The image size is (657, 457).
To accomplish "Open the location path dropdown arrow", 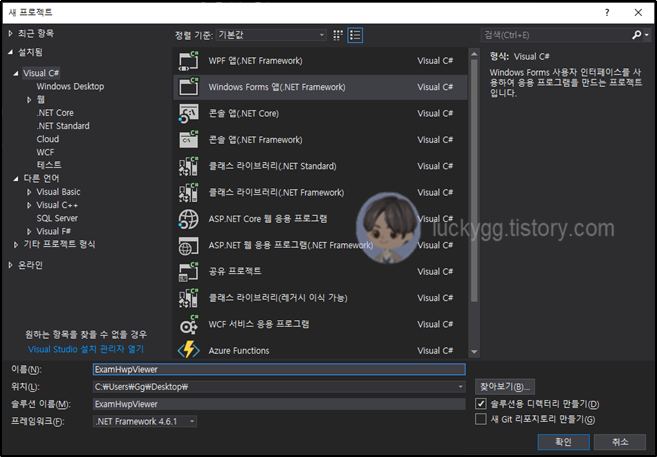I will click(x=460, y=387).
